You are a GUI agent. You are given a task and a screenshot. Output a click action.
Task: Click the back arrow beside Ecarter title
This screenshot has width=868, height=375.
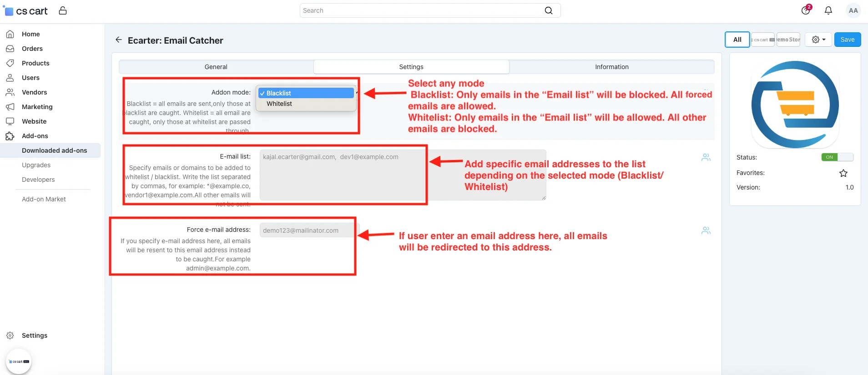tap(119, 40)
